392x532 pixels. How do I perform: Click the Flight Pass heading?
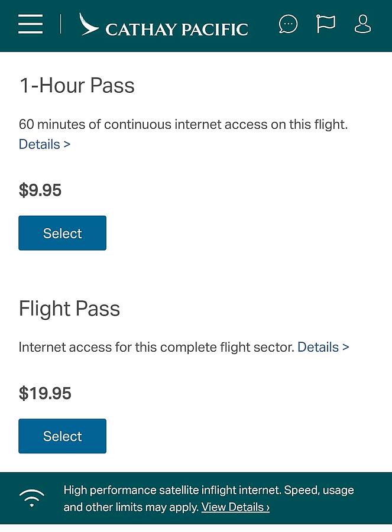[x=69, y=309]
